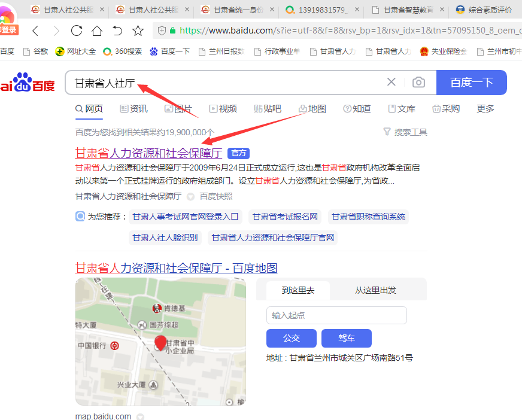Viewport: 522px width, 420px height.
Task: Open image search via camera icon
Action: [418, 82]
